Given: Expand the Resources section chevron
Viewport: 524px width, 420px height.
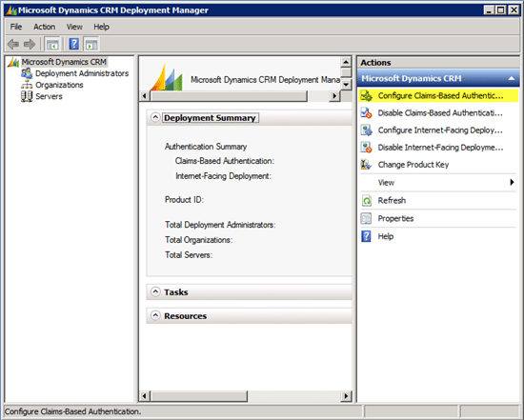Looking at the screenshot, I should click(x=155, y=316).
